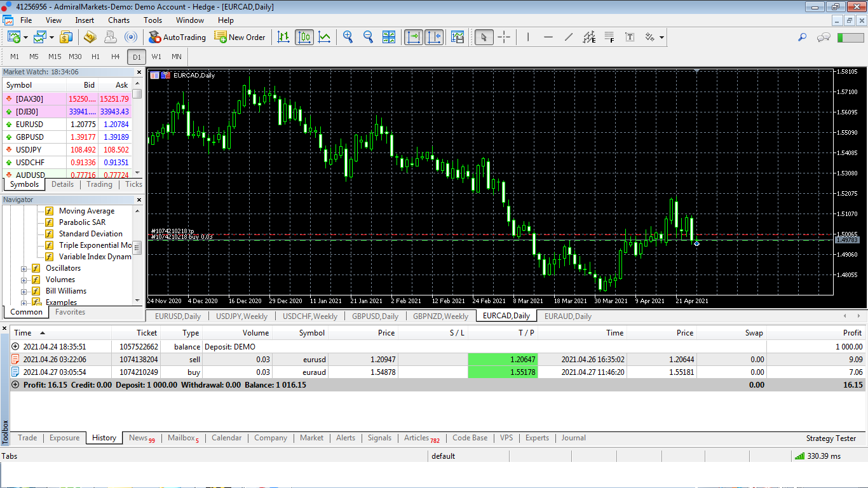Draw a trendline with the trendline tool
The image size is (868, 488).
pyautogui.click(x=568, y=37)
